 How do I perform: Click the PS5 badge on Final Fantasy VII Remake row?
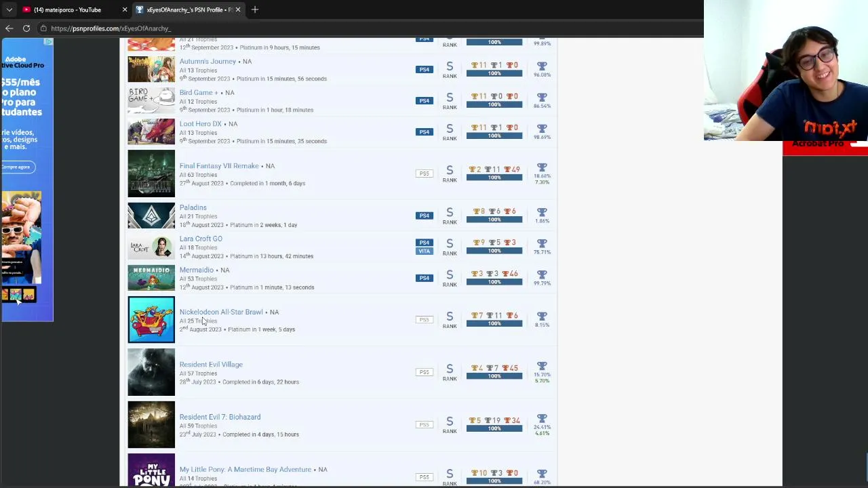424,174
